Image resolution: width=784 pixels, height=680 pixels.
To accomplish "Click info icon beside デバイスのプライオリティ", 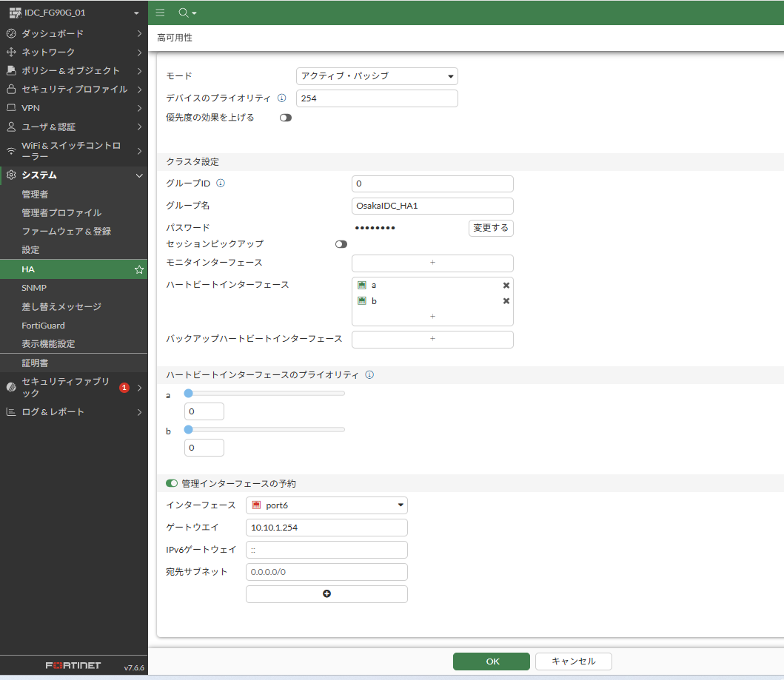I will [x=281, y=98].
